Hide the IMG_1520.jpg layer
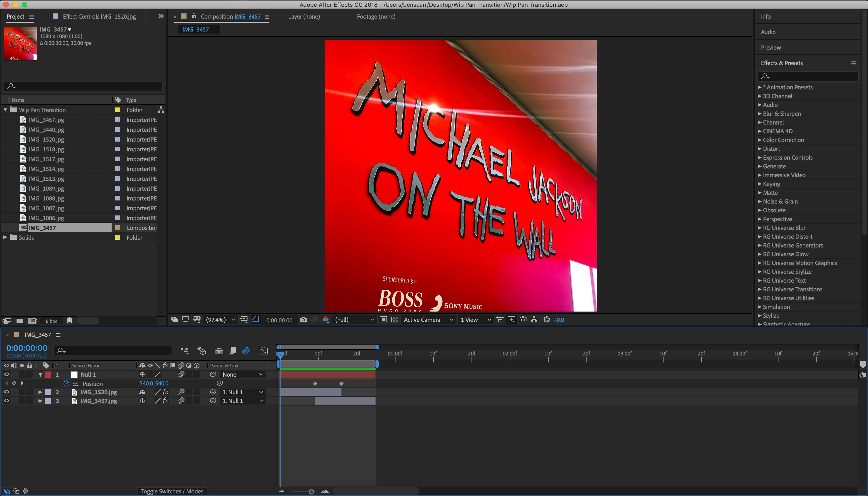Image resolution: width=868 pixels, height=496 pixels. (x=6, y=392)
